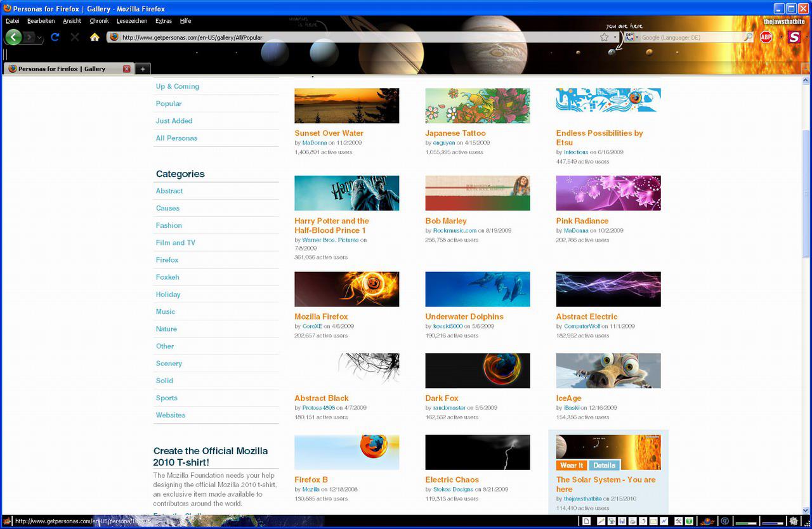Reload the page with the blue refresh icon
Screen dimensions: 812x529
click(x=55, y=37)
